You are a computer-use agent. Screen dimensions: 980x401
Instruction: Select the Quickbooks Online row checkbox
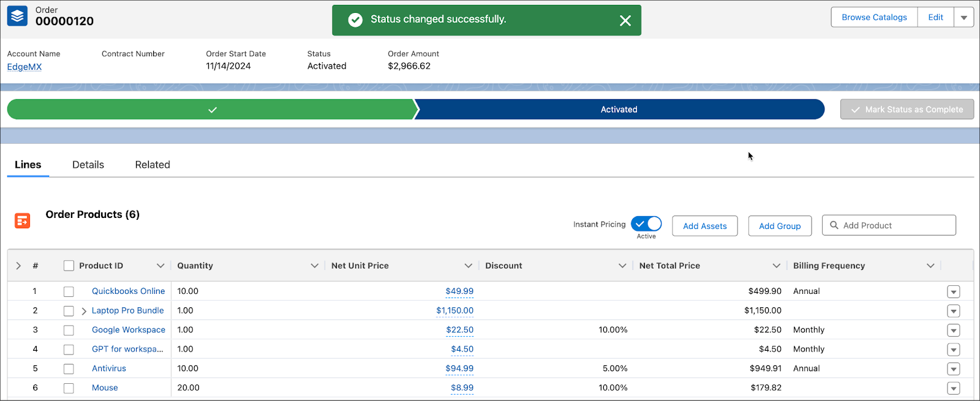[x=69, y=292]
